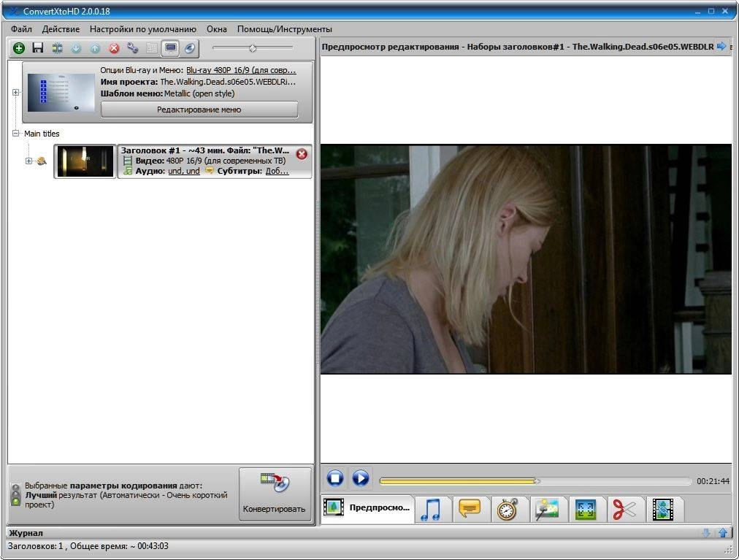Click the preview video frame
The height and width of the screenshot is (560, 739).
coord(526,258)
